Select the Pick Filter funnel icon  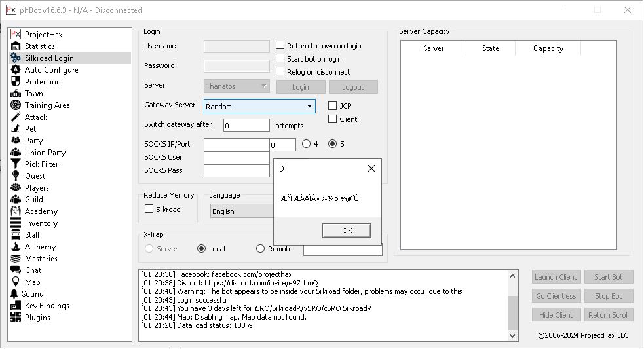tap(16, 164)
